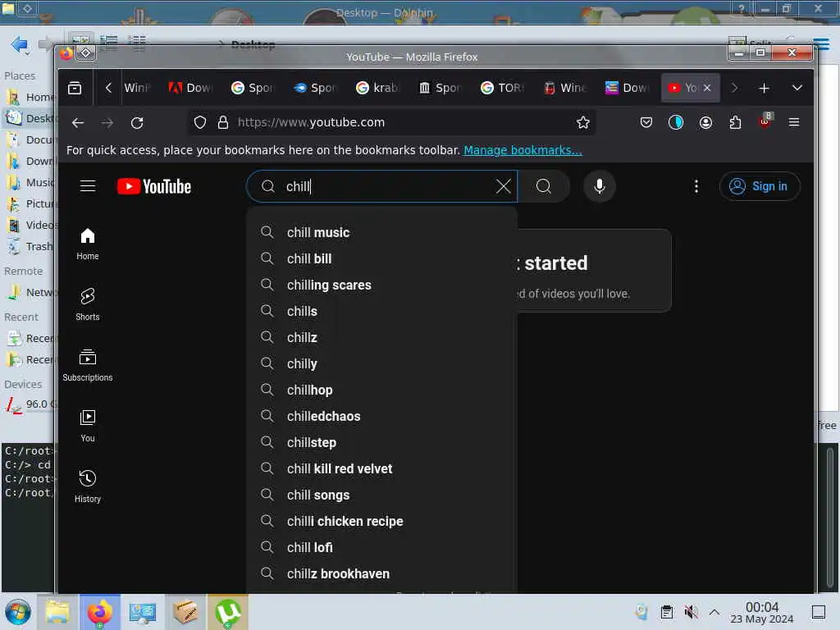Select the 'chilling scares' suggestion
Image resolution: width=840 pixels, height=630 pixels.
[x=382, y=285]
